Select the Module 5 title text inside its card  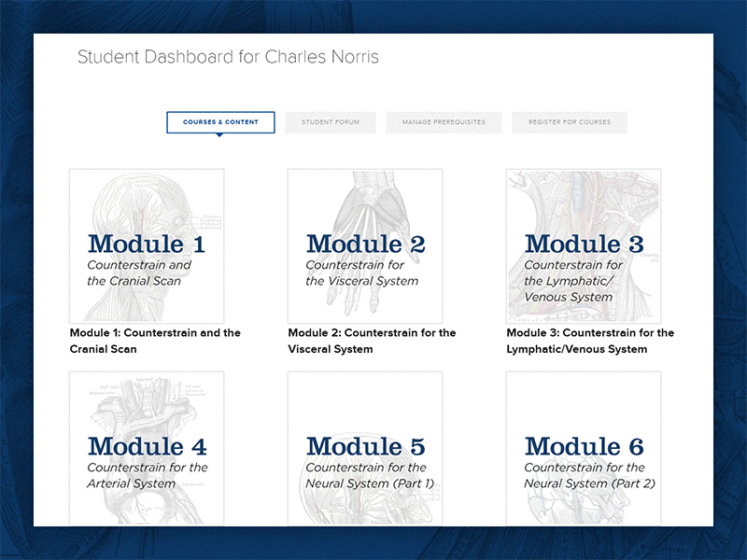[363, 446]
